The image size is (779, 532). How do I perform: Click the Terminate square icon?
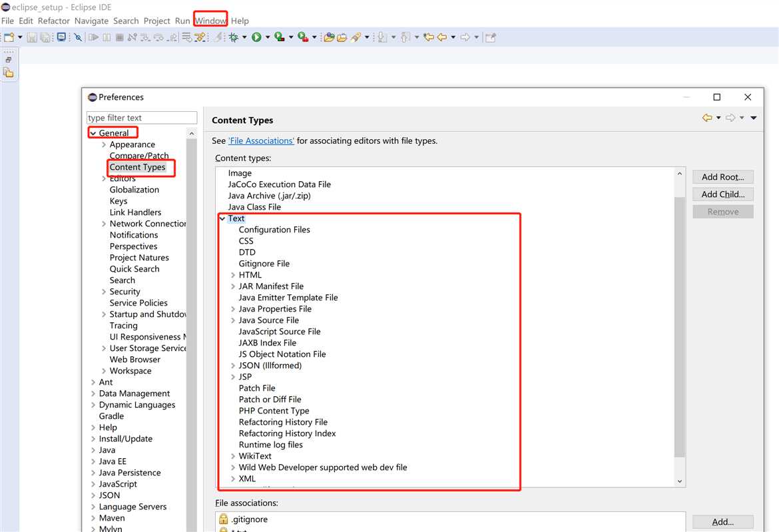pos(119,37)
